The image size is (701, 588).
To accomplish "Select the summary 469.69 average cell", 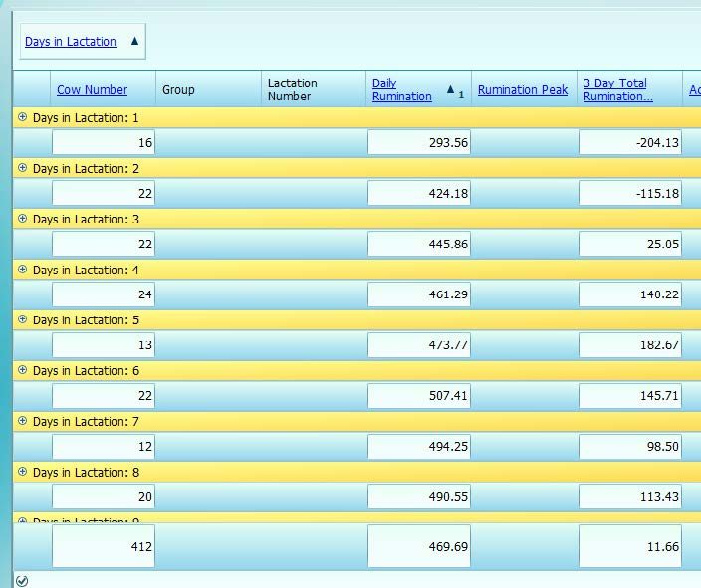I will 419,546.
